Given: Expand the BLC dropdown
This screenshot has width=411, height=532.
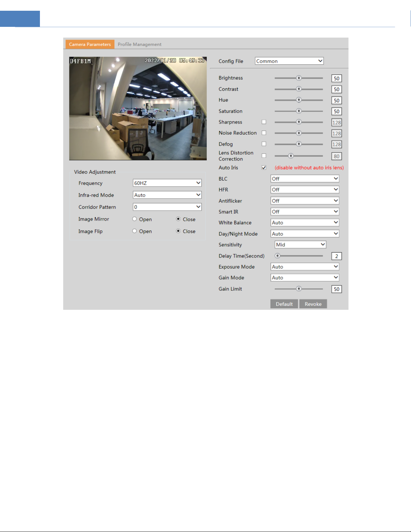Looking at the screenshot, I should 305,179.
